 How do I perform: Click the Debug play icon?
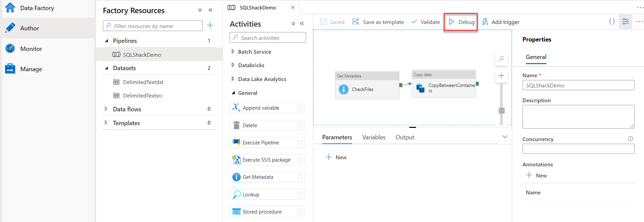(x=451, y=22)
